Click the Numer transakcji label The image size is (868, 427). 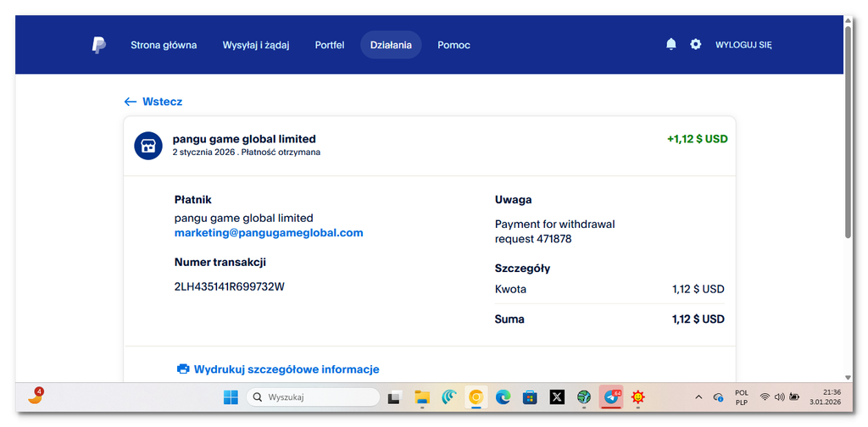(220, 263)
